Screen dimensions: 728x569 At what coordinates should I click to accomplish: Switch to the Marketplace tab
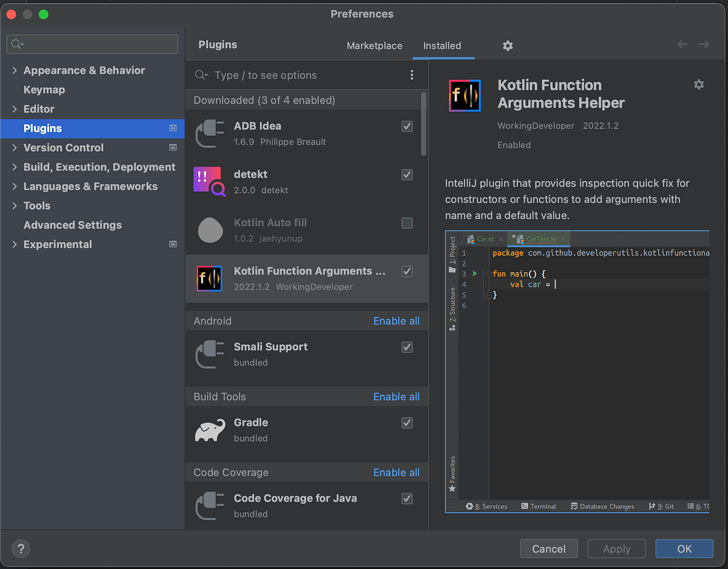pos(374,46)
